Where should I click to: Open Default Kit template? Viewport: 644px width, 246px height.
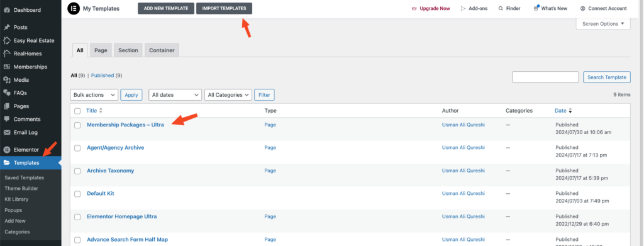(101, 193)
